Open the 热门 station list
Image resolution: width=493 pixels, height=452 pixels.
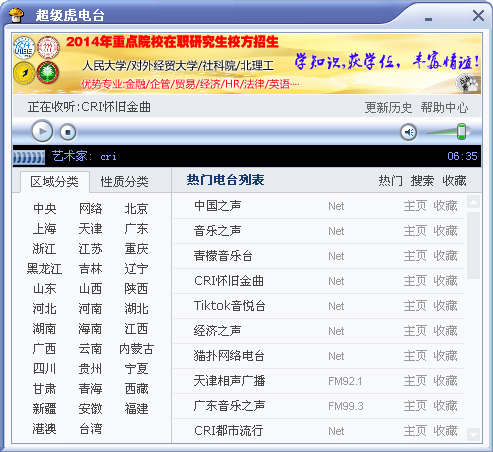coord(390,181)
